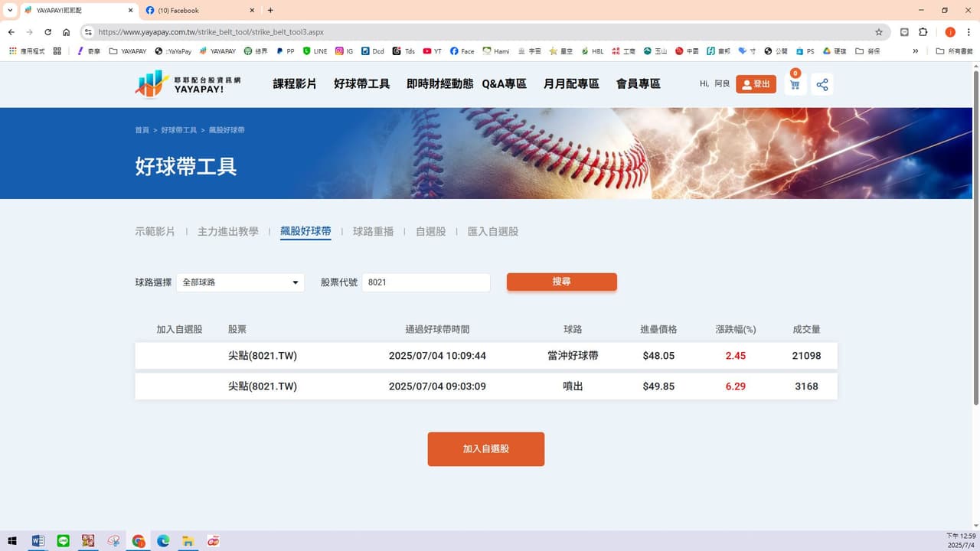
Task: Open the YT bookmark
Action: [432, 51]
